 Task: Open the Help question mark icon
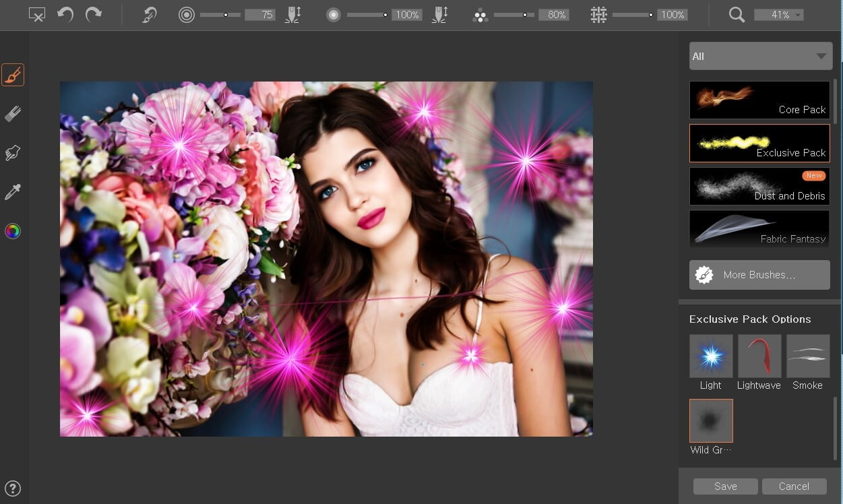pyautogui.click(x=13, y=489)
